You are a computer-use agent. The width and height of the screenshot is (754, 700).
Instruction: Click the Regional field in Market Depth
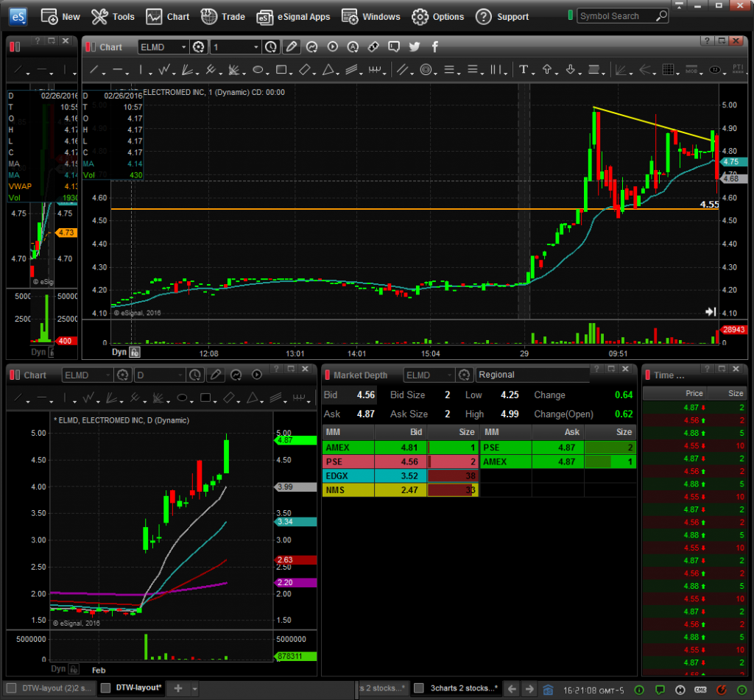point(532,375)
